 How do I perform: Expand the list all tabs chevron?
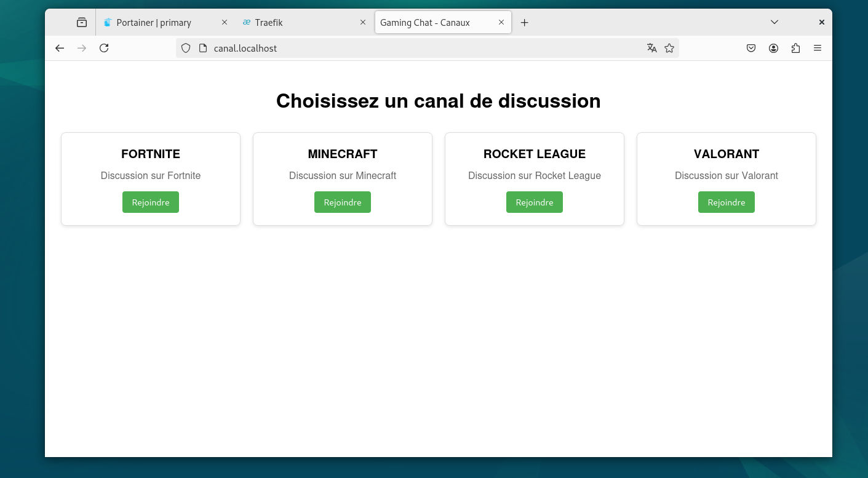pyautogui.click(x=774, y=22)
